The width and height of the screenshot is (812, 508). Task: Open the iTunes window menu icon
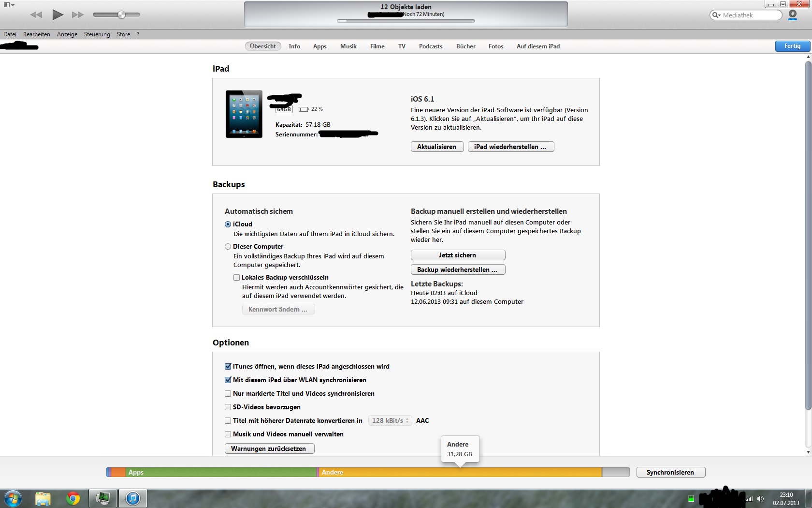9,5
